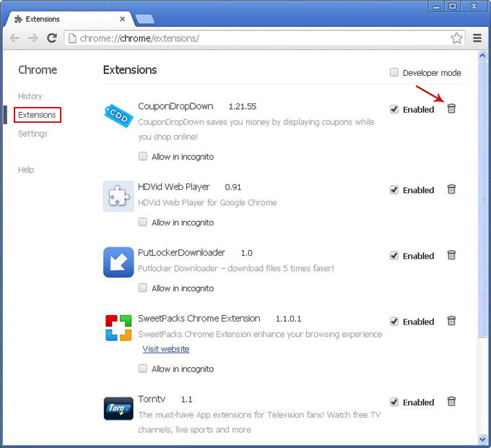Bookmark this page with star icon

(x=456, y=38)
